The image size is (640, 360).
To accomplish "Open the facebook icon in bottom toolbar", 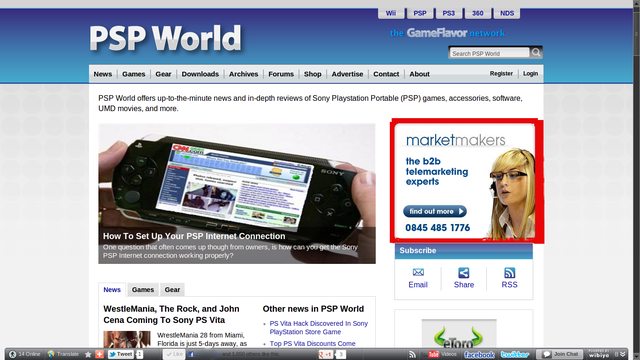I will [480, 355].
